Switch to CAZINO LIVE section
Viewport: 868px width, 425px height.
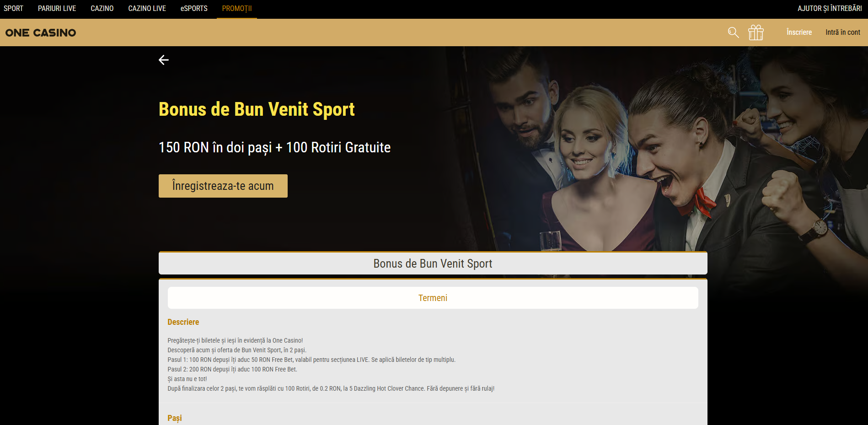(x=147, y=9)
